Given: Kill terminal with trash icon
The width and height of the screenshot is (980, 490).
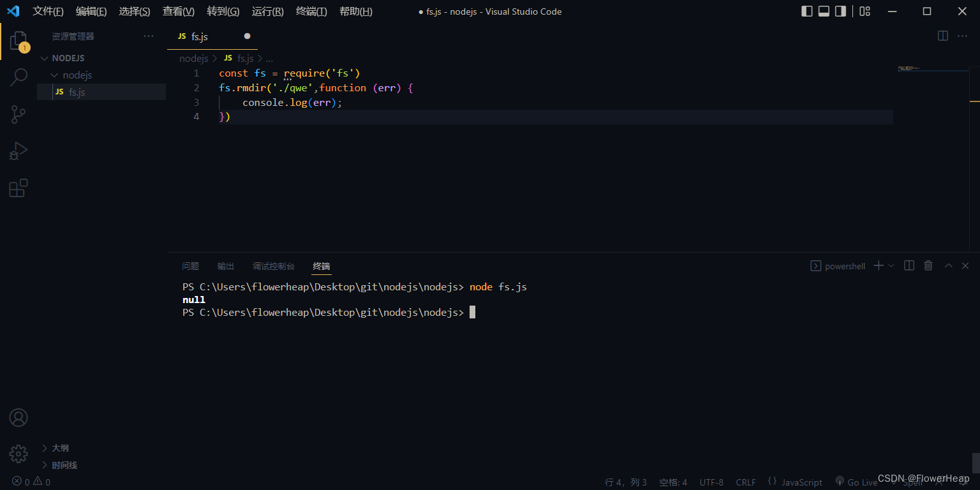Looking at the screenshot, I should tap(928, 265).
